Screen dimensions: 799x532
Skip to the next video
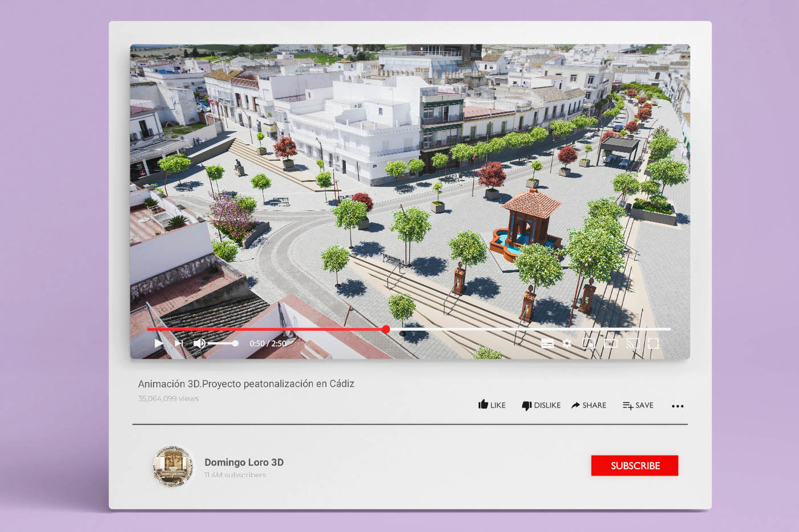pos(179,343)
